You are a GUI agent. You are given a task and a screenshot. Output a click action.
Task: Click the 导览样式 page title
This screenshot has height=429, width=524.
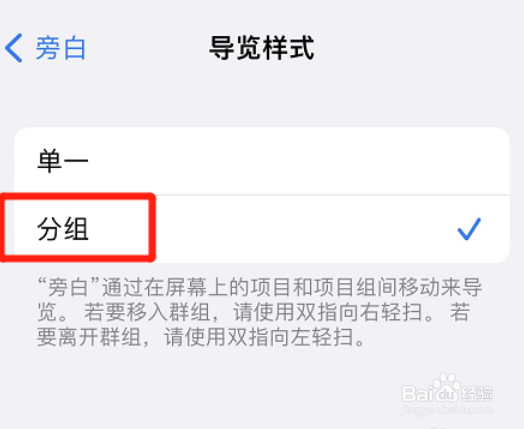click(x=262, y=48)
